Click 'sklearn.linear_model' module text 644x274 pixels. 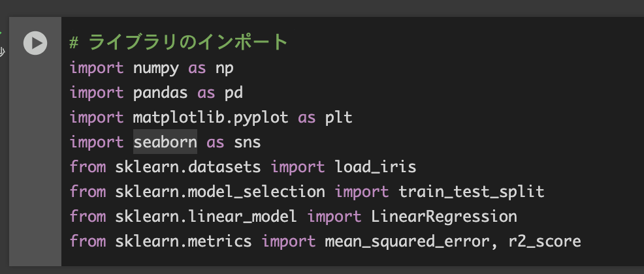point(206,216)
